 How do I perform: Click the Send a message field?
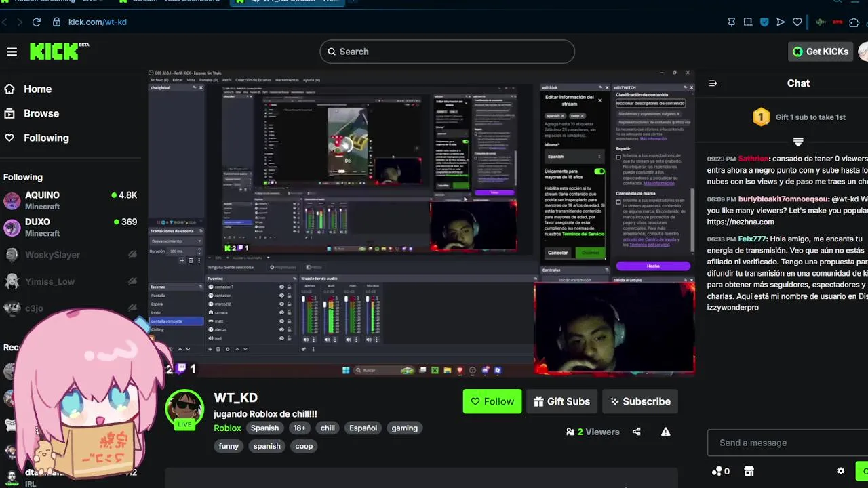(787, 443)
